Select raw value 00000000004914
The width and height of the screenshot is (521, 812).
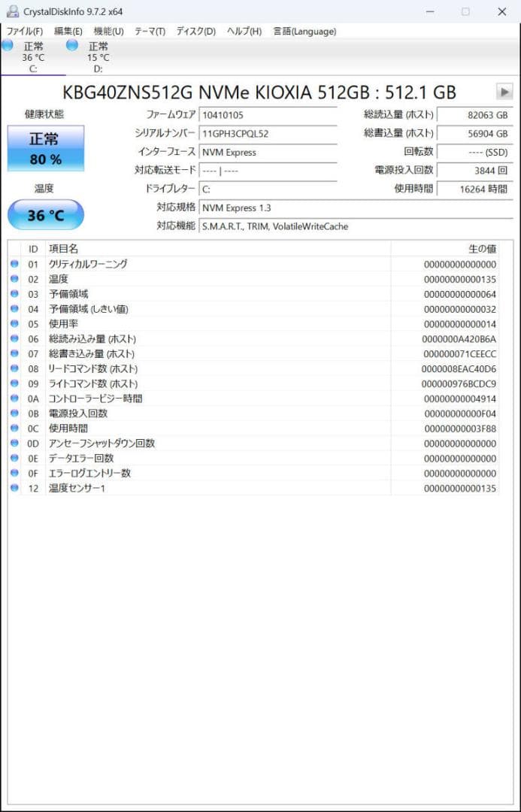tap(460, 399)
